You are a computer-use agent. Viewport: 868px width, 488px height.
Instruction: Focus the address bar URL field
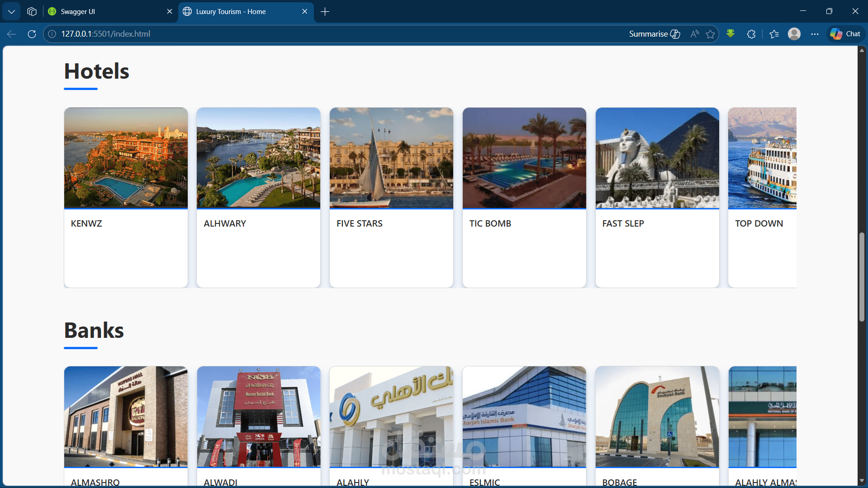click(x=335, y=34)
